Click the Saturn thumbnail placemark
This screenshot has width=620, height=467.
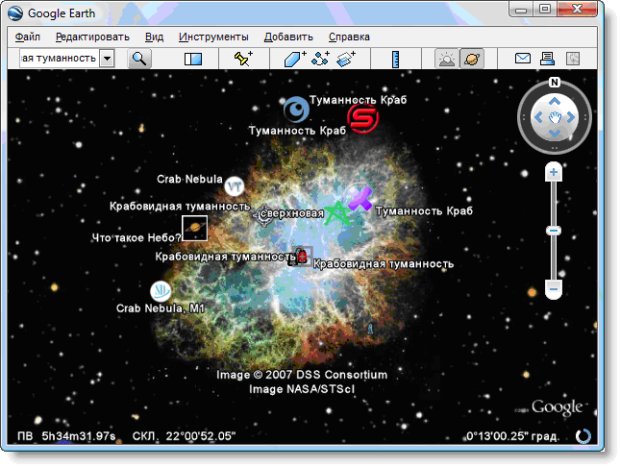coord(195,228)
